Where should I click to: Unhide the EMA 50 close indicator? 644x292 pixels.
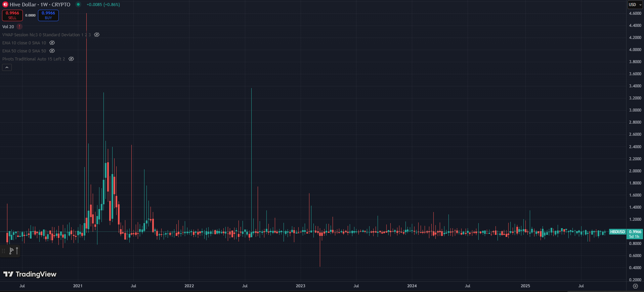[52, 51]
